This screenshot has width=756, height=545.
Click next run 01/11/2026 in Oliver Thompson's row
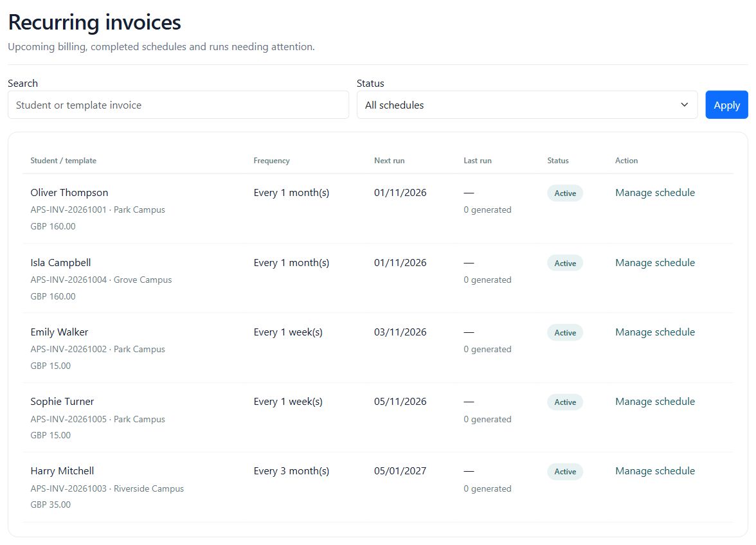[400, 193]
